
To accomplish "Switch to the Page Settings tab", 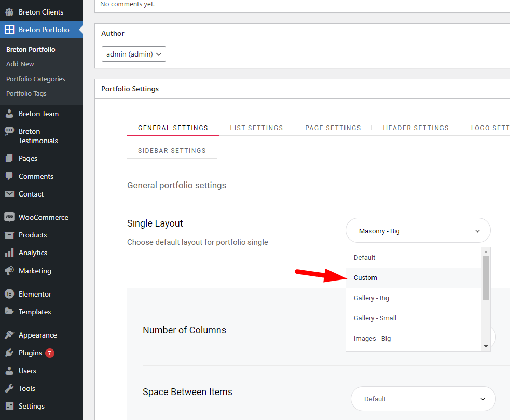I will tap(333, 128).
